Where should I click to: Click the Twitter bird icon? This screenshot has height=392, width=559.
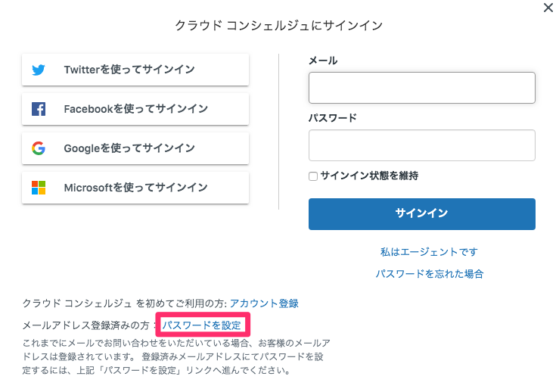39,70
